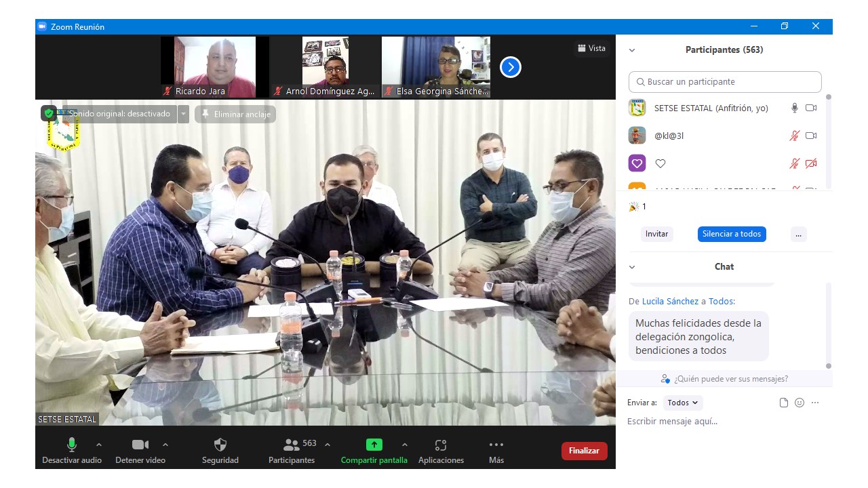Open audio options arrow beside Desactivar audio

pos(99,445)
